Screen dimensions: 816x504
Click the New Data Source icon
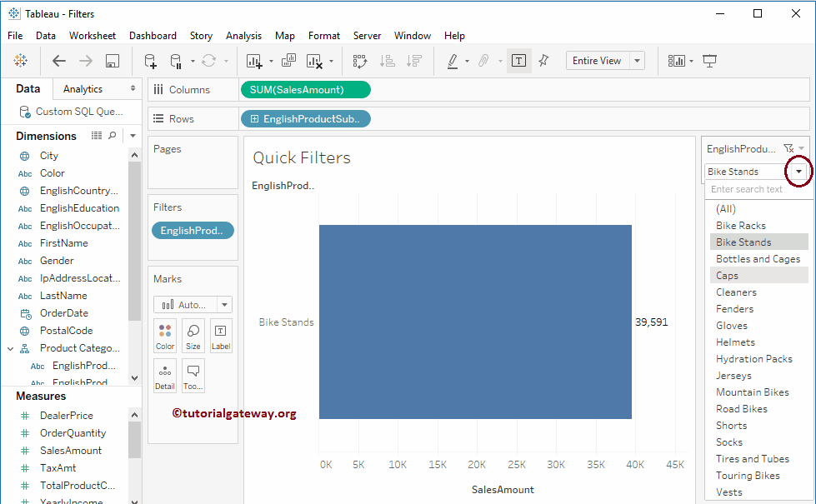(150, 61)
